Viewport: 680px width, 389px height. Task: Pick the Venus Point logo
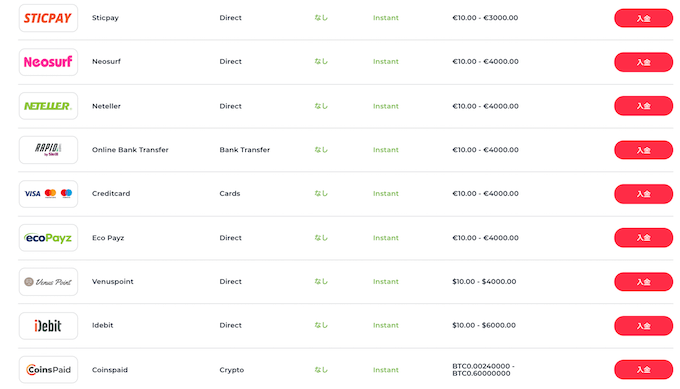[x=48, y=282]
